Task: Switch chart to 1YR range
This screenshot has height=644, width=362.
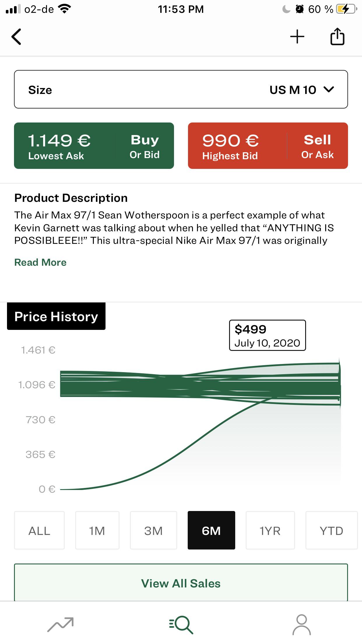Action: [270, 530]
